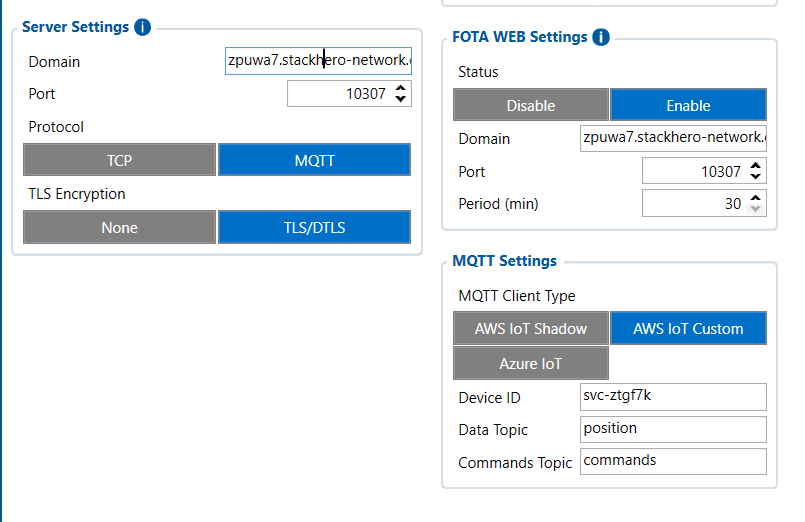The image size is (805, 522).
Task: Set TLS Encryption to None
Action: click(x=119, y=227)
